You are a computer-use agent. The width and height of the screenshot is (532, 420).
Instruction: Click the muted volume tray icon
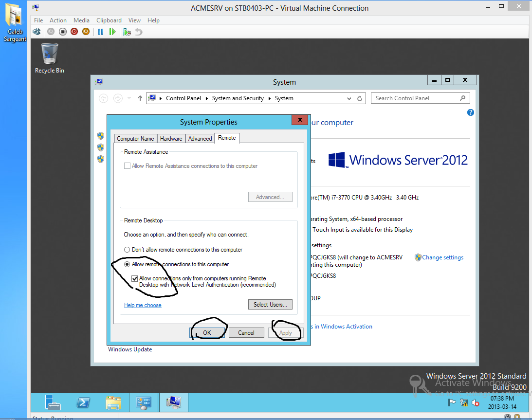[476, 402]
